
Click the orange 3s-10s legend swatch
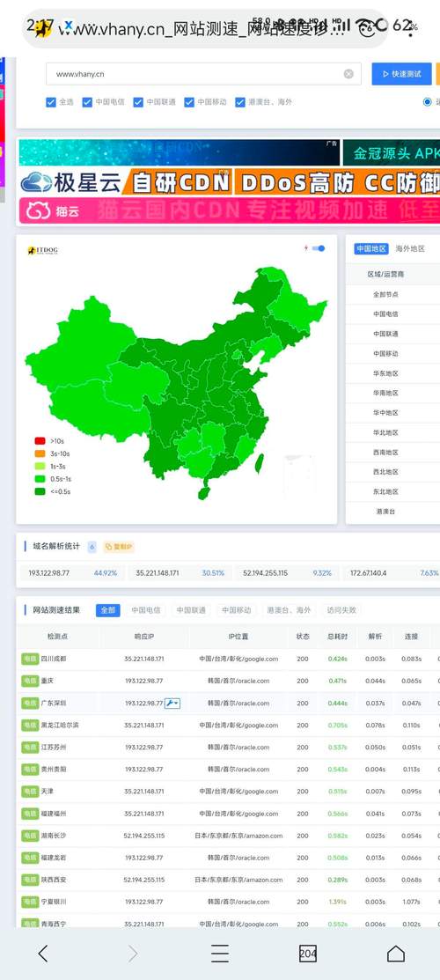point(40,453)
